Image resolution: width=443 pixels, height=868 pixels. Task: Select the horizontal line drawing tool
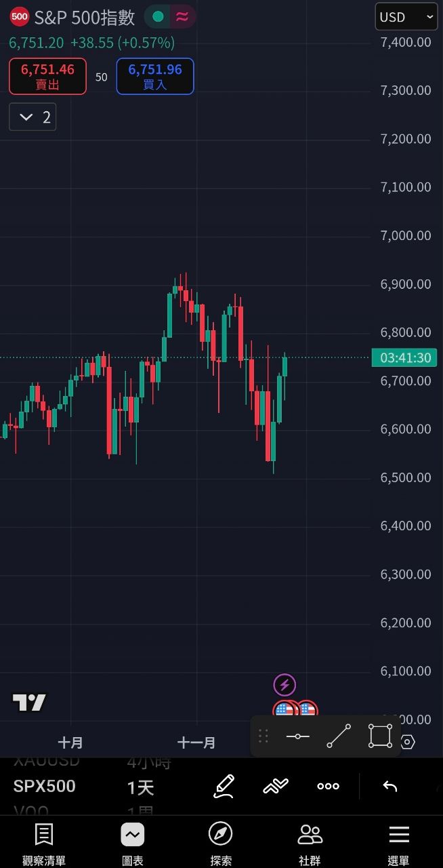(x=297, y=736)
